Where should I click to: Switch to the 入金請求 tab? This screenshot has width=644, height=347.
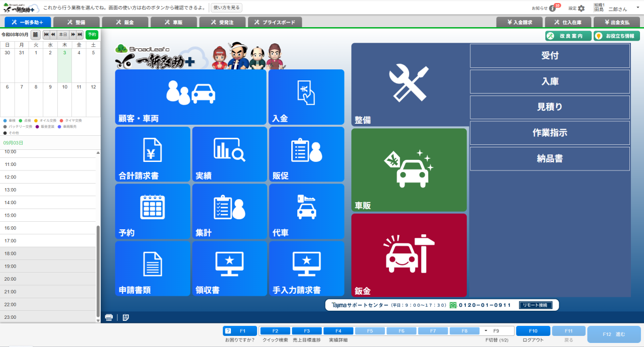[520, 22]
